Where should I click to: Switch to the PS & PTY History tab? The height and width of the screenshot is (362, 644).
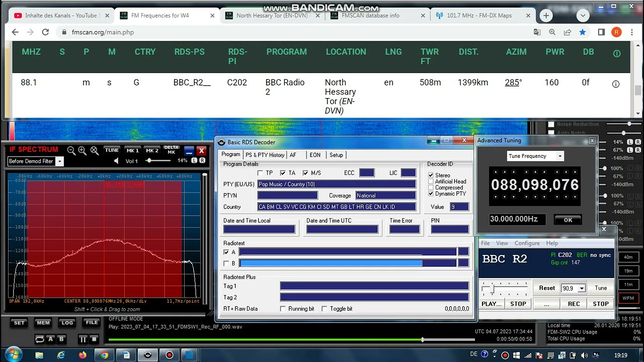[x=265, y=155]
